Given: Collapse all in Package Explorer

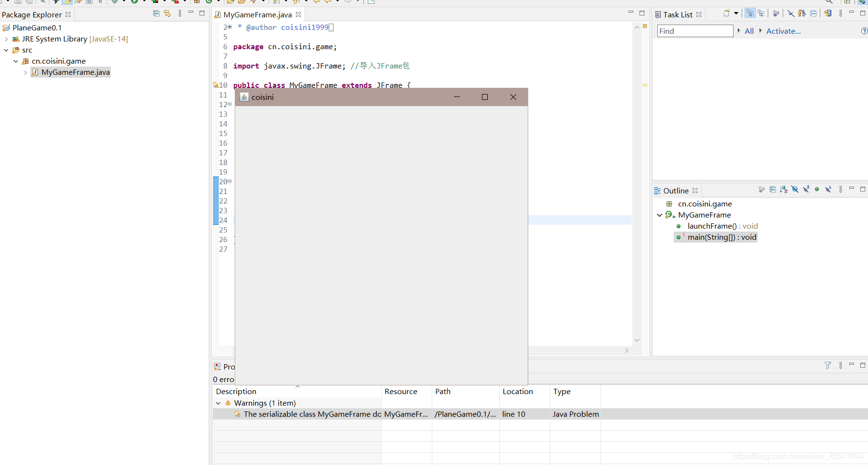Looking at the screenshot, I should (156, 14).
